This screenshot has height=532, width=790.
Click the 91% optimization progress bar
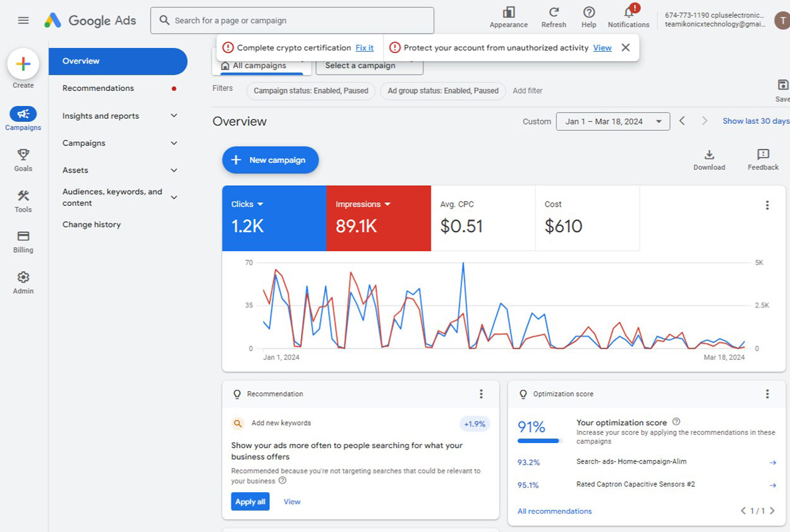click(539, 441)
